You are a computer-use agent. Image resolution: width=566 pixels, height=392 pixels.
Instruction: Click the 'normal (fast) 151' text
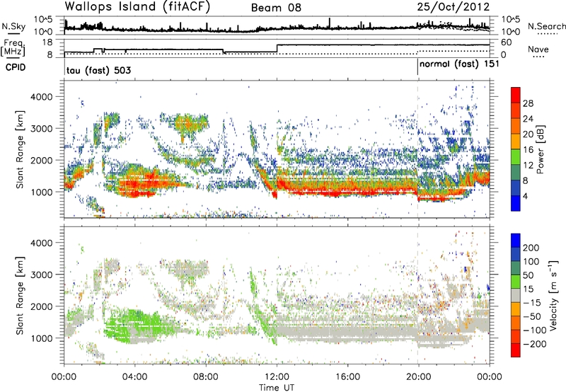[458, 64]
